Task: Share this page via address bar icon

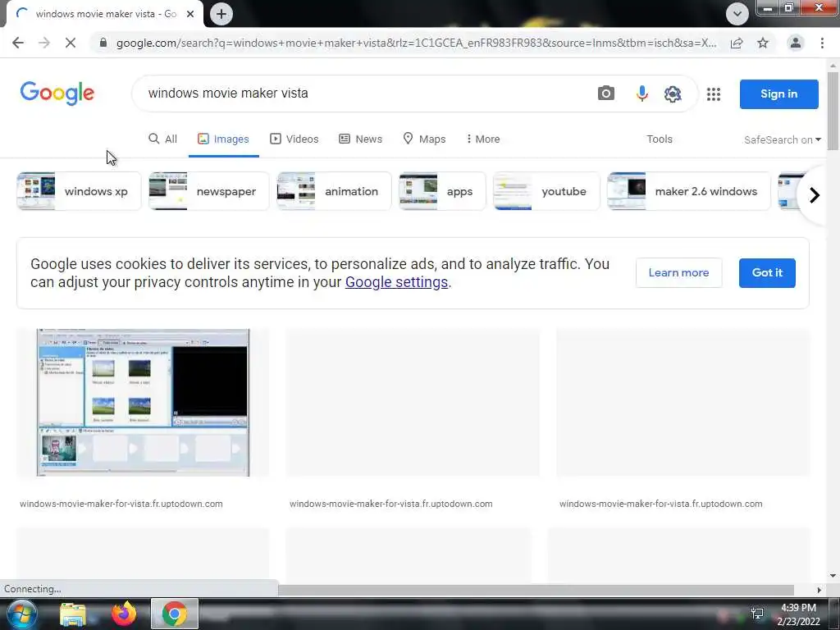Action: click(737, 43)
